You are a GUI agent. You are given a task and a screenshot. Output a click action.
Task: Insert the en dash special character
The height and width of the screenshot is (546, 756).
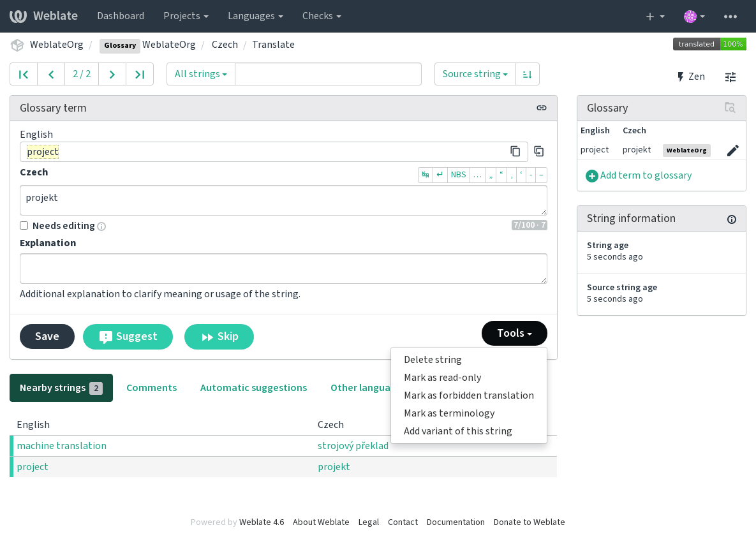click(x=542, y=175)
